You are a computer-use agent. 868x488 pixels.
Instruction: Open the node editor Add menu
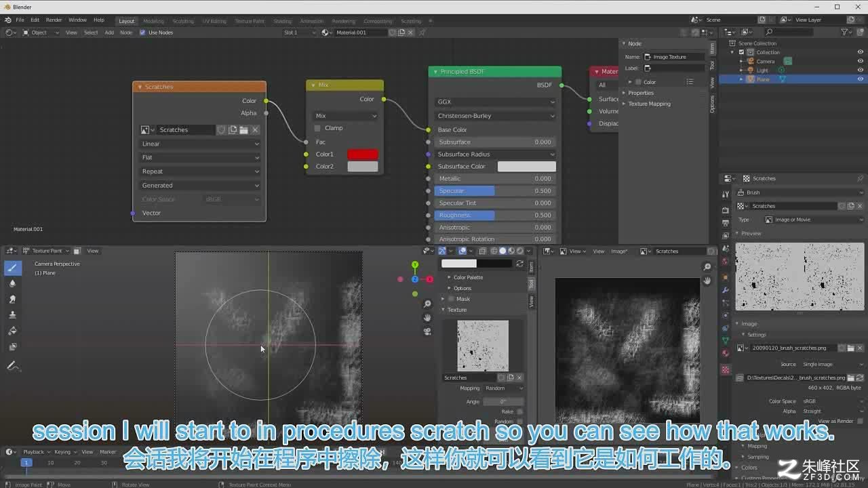[x=108, y=33]
